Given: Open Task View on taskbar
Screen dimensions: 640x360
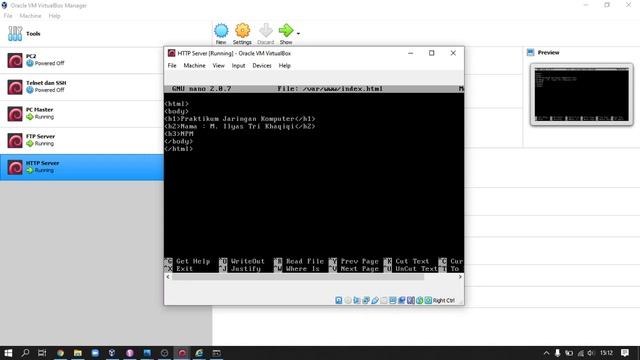Looking at the screenshot, I should [42, 353].
